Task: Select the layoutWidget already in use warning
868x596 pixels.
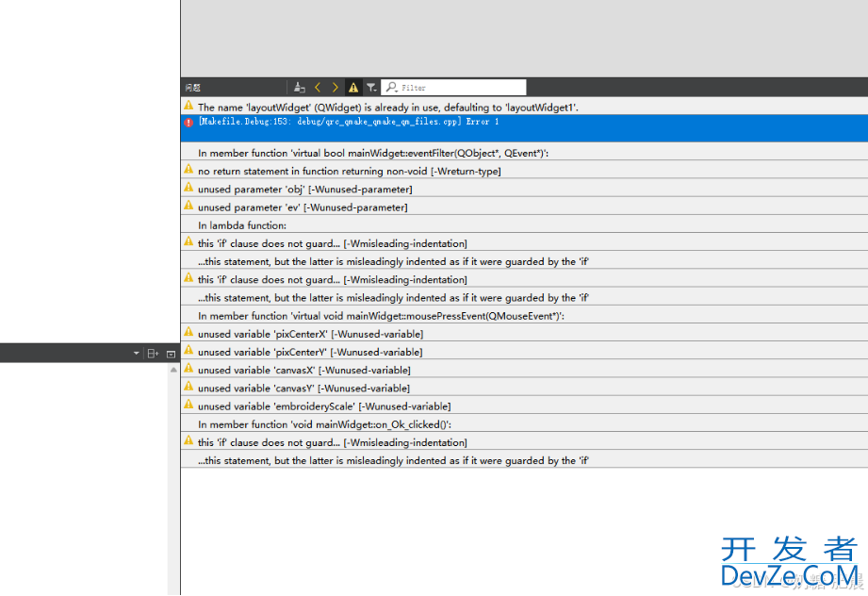Action: [388, 108]
